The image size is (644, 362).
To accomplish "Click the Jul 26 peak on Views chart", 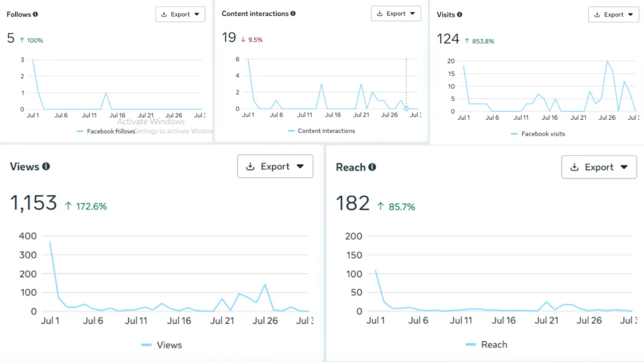I will pos(265,285).
